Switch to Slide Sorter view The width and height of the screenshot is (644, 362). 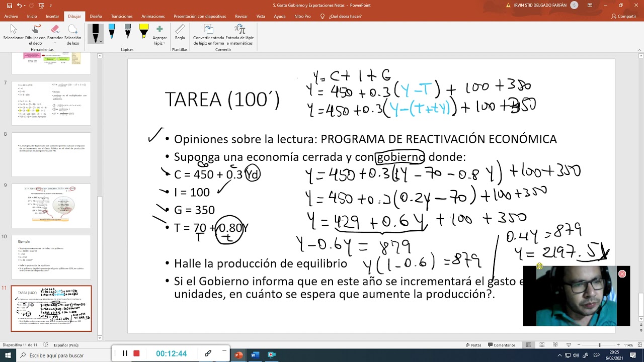coord(542,345)
